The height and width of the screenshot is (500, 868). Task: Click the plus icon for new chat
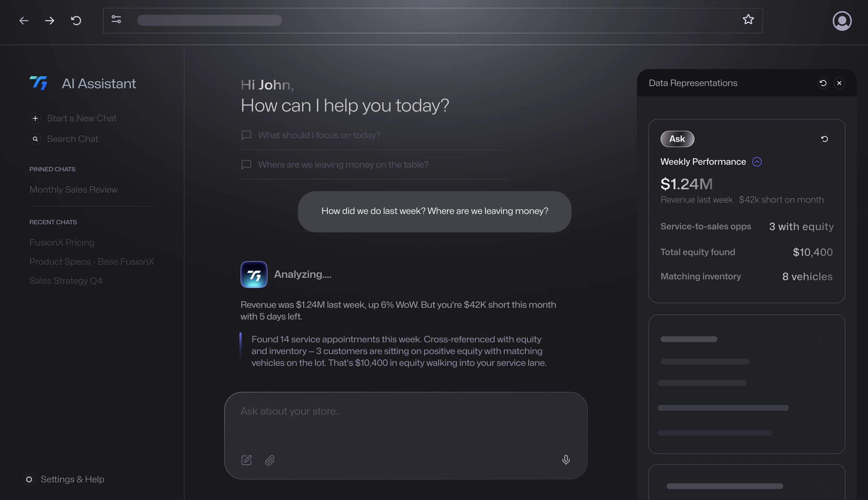click(x=35, y=118)
